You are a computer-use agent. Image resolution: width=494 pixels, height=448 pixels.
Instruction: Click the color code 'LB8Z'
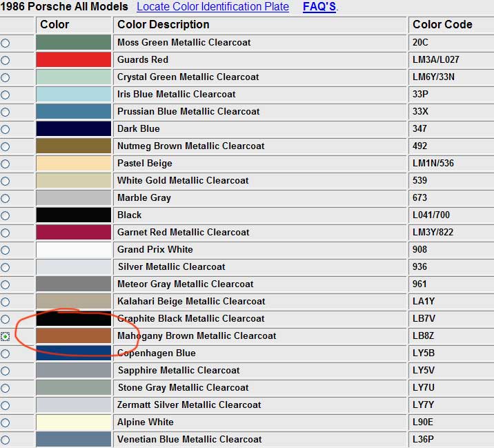423,335
